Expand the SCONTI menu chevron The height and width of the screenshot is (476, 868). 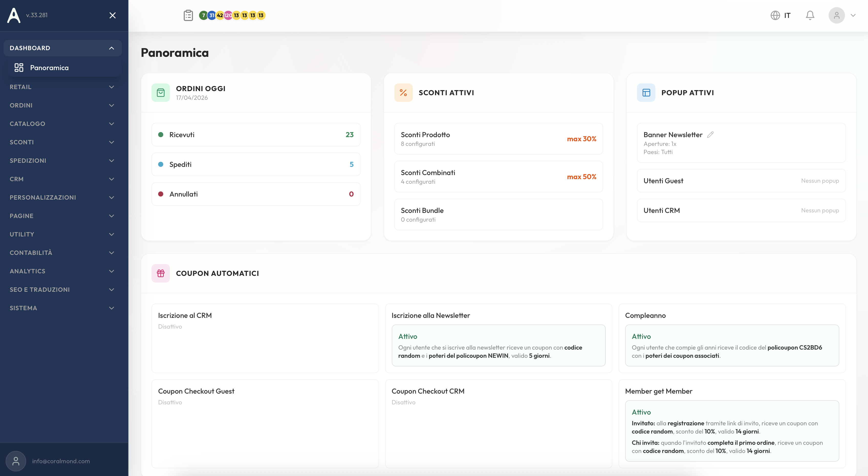pos(112,142)
